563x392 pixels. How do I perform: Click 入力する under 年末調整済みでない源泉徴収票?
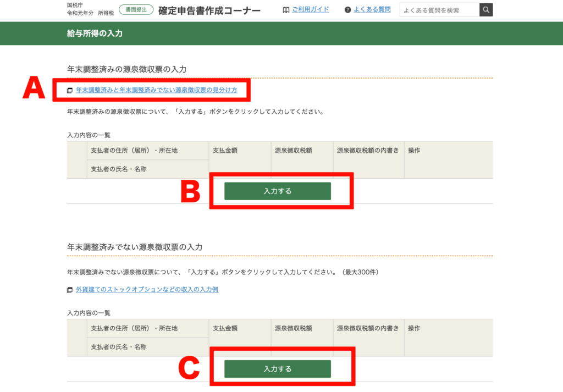pos(277,368)
